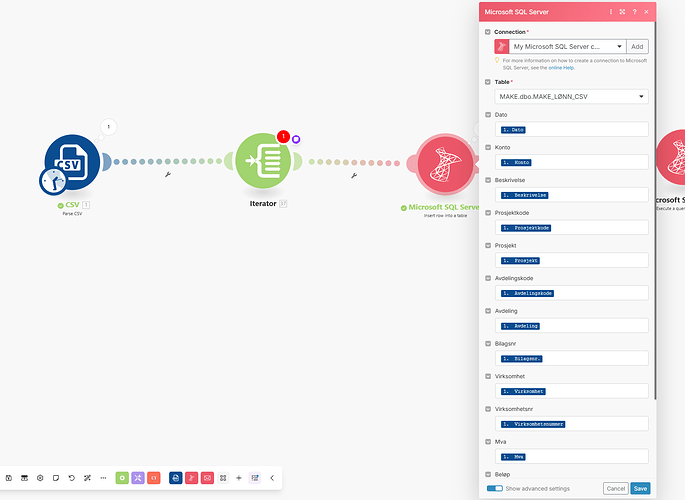Click the Add connection button
This screenshot has height=500, width=685.
[637, 46]
